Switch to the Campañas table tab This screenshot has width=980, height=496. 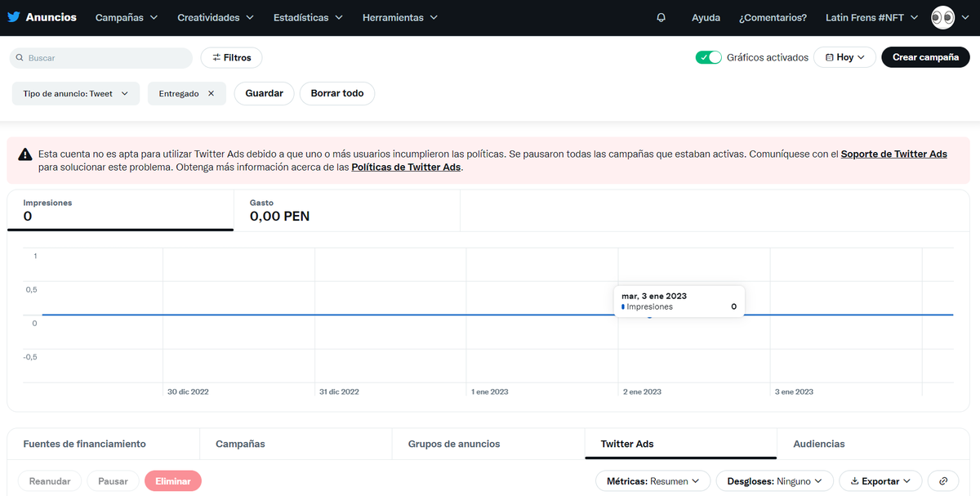tap(296, 444)
